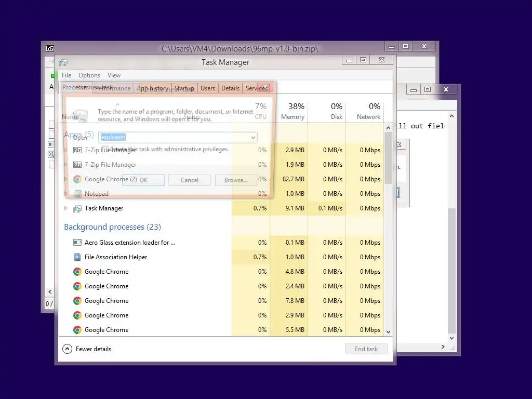Screen dimensions: 532x399
Task: Click Cancel in the Create new task dialog
Action: pyautogui.click(x=189, y=180)
